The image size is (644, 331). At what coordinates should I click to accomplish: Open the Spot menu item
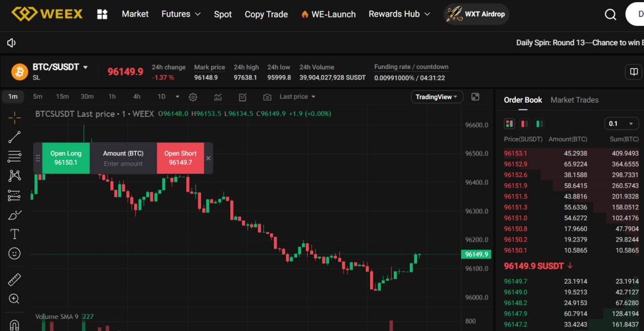pyautogui.click(x=223, y=14)
